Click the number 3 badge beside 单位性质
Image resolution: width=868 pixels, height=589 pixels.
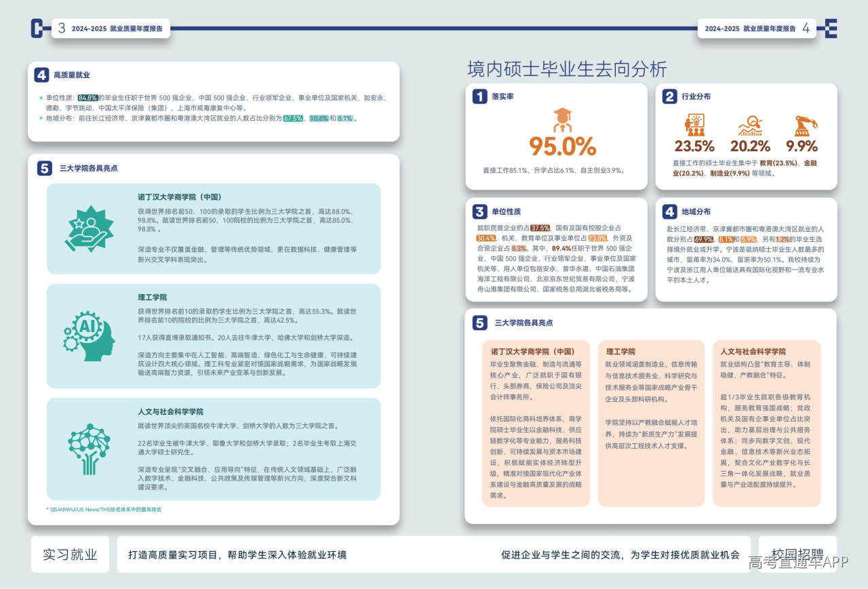click(479, 211)
